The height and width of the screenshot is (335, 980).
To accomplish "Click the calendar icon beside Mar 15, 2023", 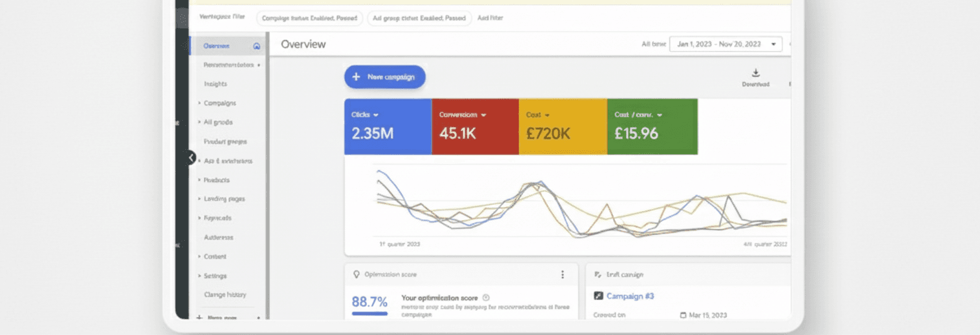I will tap(683, 315).
